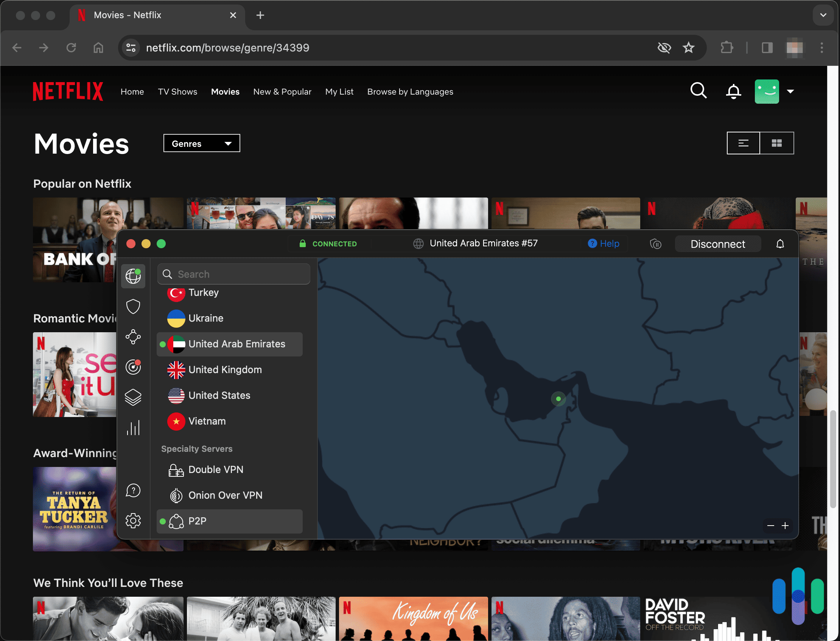The width and height of the screenshot is (840, 641).
Task: Open NordVPN settings gear
Action: click(133, 520)
